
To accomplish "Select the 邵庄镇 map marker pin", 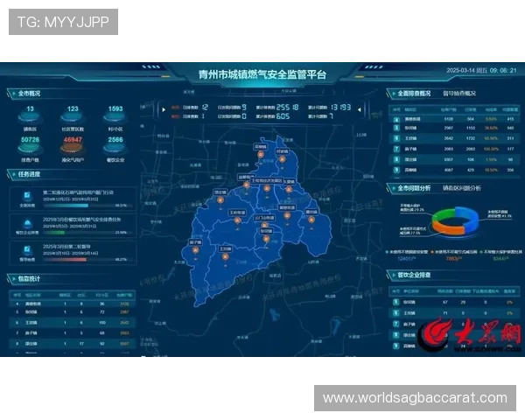I will (220, 200).
